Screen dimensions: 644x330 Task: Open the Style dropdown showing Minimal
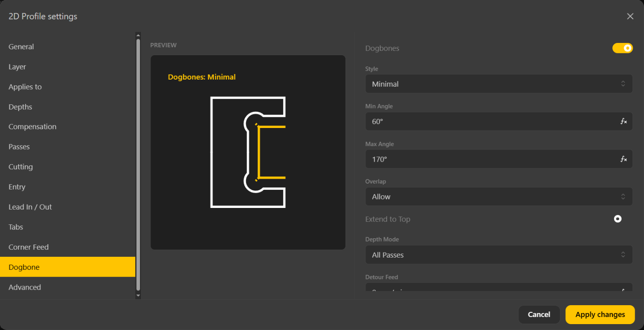point(499,84)
